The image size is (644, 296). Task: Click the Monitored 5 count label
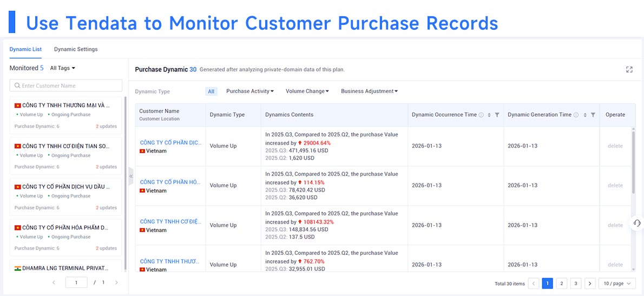tap(27, 68)
